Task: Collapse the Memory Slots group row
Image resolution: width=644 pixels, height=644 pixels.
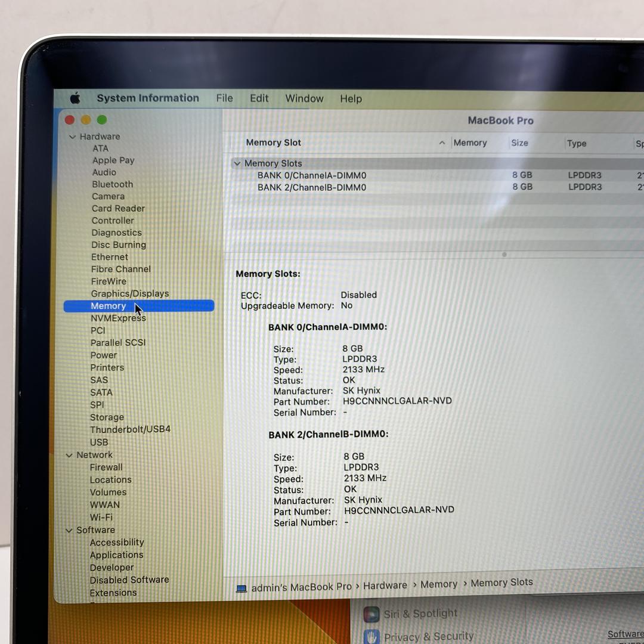Action: (237, 163)
